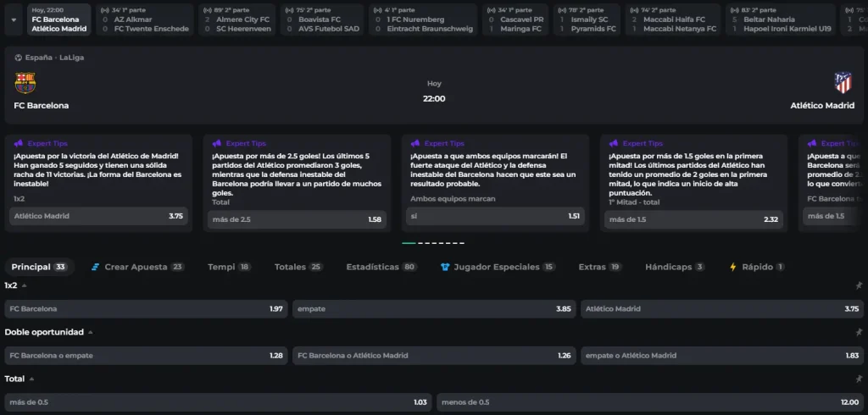Pin the Doble oportunidad market
The width and height of the screenshot is (868, 415).
859,332
